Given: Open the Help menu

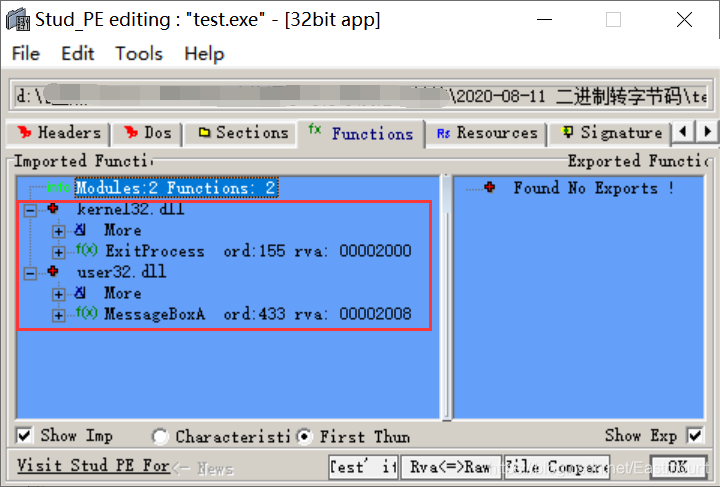Looking at the screenshot, I should pos(204,54).
